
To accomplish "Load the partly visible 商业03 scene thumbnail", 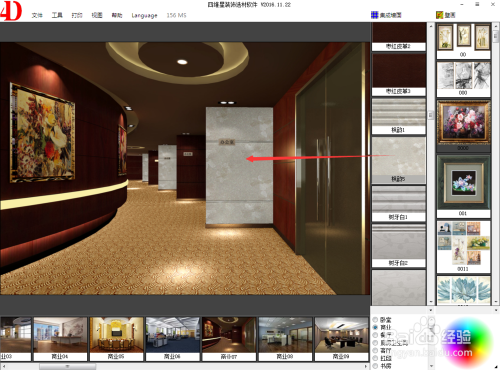I will click(x=16, y=339).
